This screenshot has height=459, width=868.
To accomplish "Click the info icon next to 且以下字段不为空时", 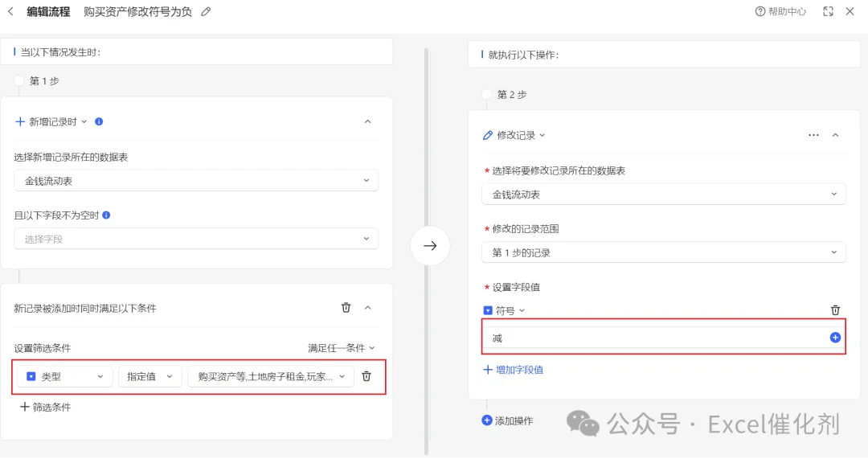I will pyautogui.click(x=106, y=215).
